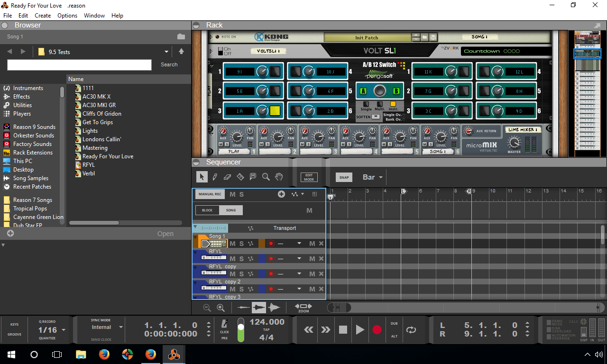This screenshot has height=364, width=607.
Task: Open the Song 1 lane dropdown
Action: [299, 244]
